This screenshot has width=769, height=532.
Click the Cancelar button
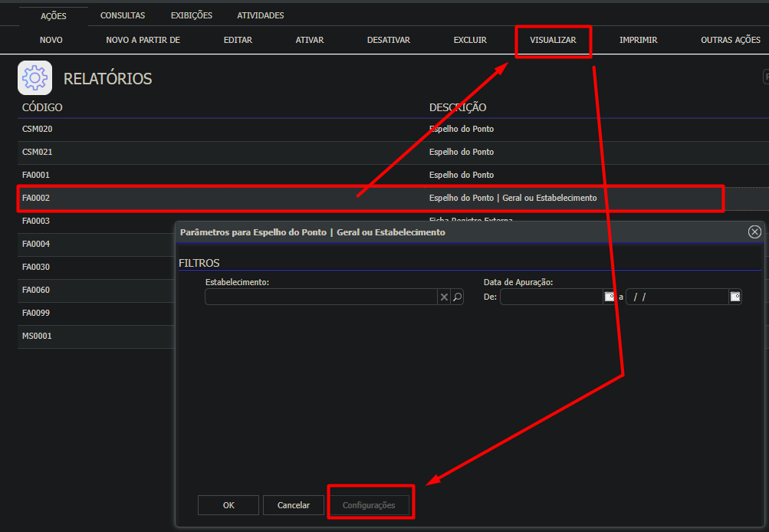click(x=293, y=505)
